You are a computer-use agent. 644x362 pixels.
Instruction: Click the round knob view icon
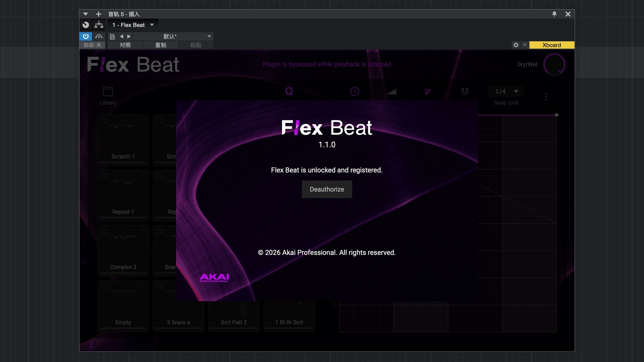click(86, 25)
